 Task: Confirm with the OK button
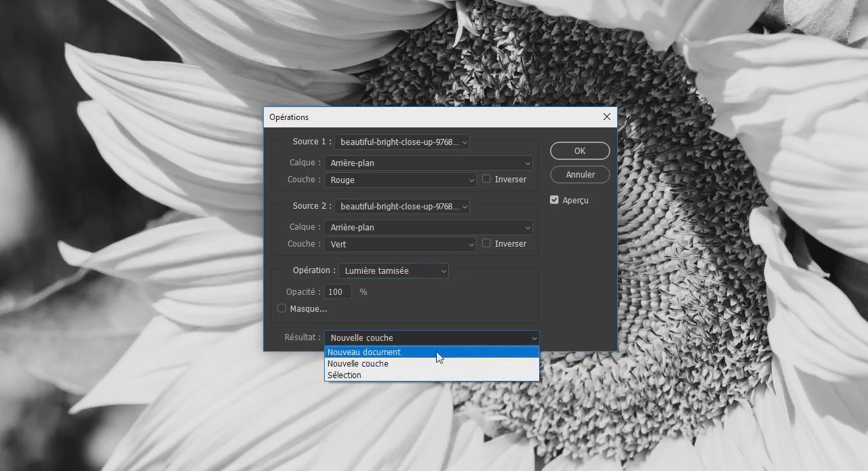coord(580,150)
